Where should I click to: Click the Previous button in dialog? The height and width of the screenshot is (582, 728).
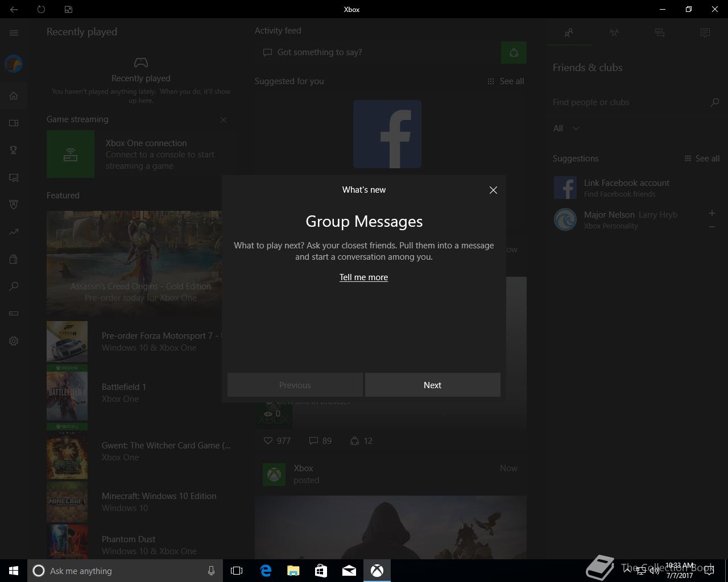(295, 385)
